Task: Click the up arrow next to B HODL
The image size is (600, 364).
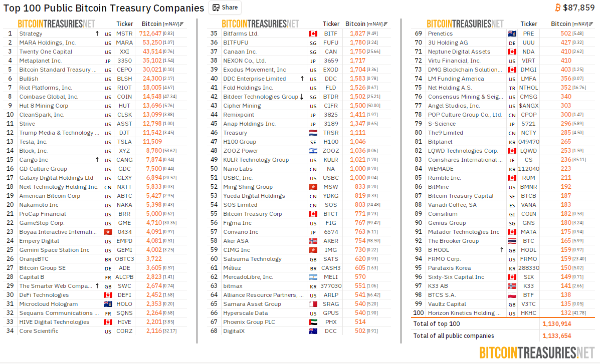Action: (501, 250)
